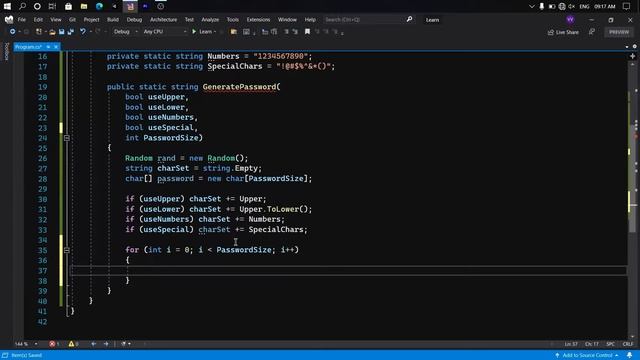Open Microsoft Edge from the taskbar
640x360 pixels.
point(99,6)
